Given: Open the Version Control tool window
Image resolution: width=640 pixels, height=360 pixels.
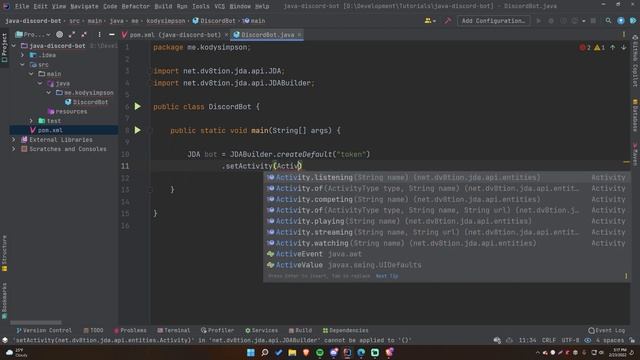Looking at the screenshot, I should pyautogui.click(x=44, y=330).
